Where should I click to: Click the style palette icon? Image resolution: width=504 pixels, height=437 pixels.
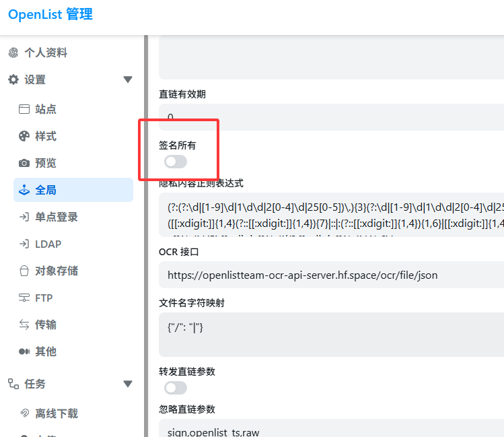coord(24,136)
